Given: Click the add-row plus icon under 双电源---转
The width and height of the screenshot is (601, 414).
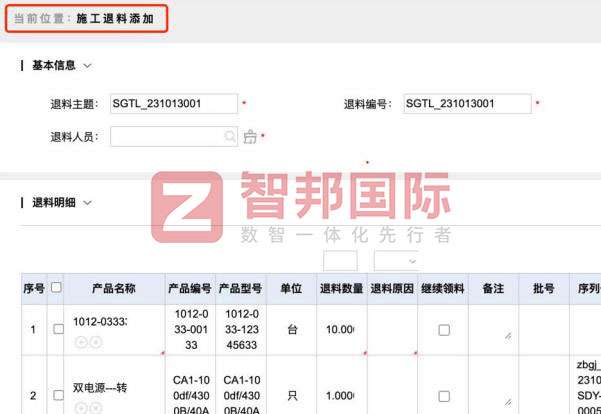Looking at the screenshot, I should [81, 408].
